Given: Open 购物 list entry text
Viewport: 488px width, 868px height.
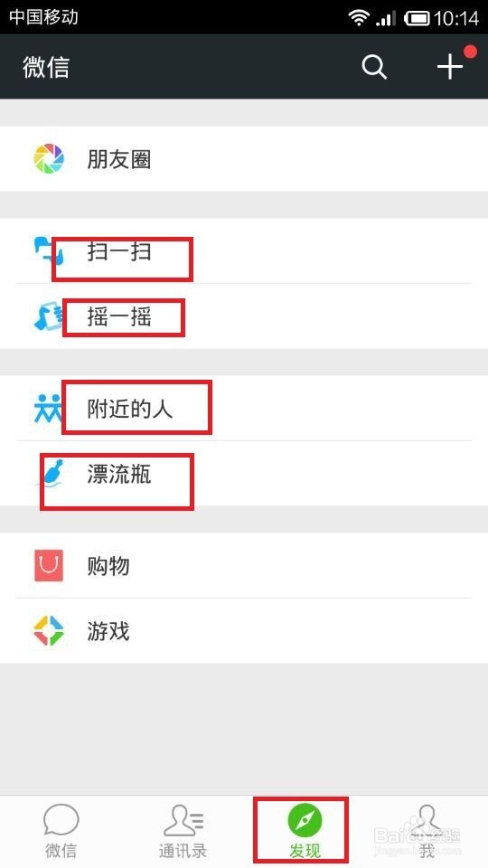Looking at the screenshot, I should click(x=108, y=566).
